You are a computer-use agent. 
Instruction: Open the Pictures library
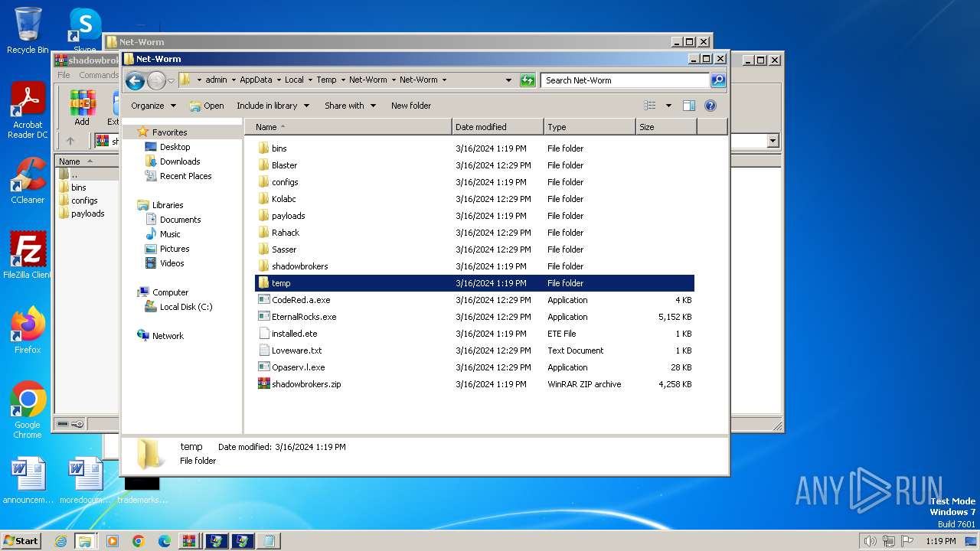pos(175,249)
